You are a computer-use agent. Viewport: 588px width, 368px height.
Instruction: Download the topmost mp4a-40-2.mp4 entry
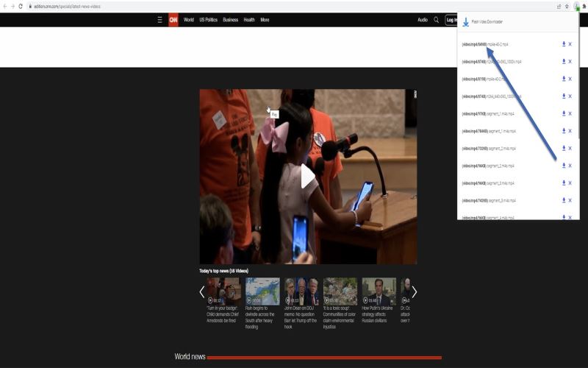coord(564,44)
